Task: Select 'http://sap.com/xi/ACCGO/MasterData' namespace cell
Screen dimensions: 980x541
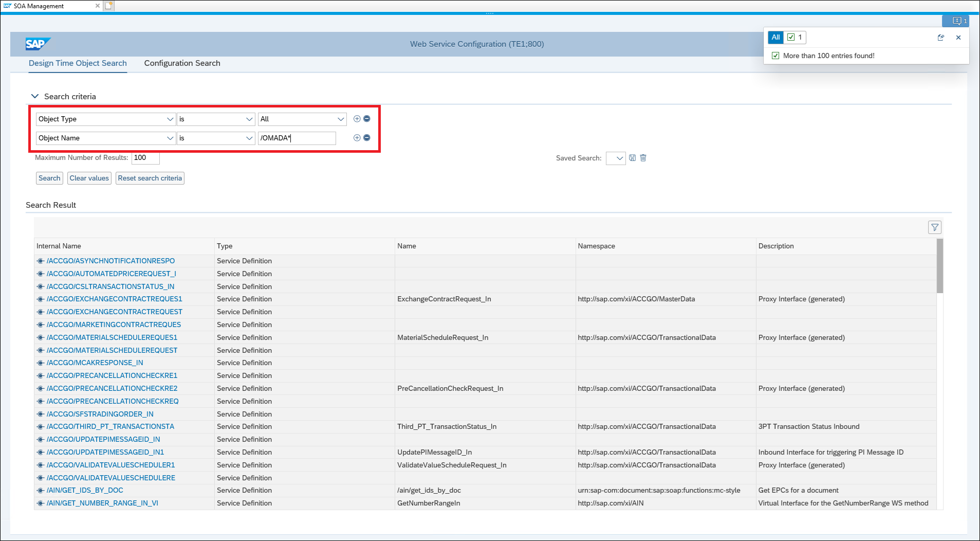Action: pyautogui.click(x=636, y=299)
